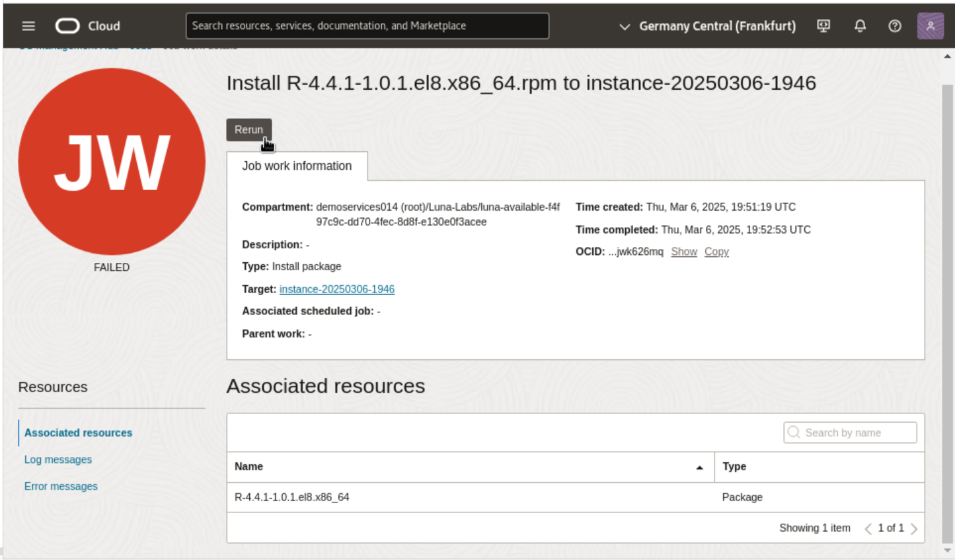Screen dimensions: 955x560
Task: Select the R-4.4.1-1.0.1.el8.x86_64 row name
Action: [x=292, y=497]
